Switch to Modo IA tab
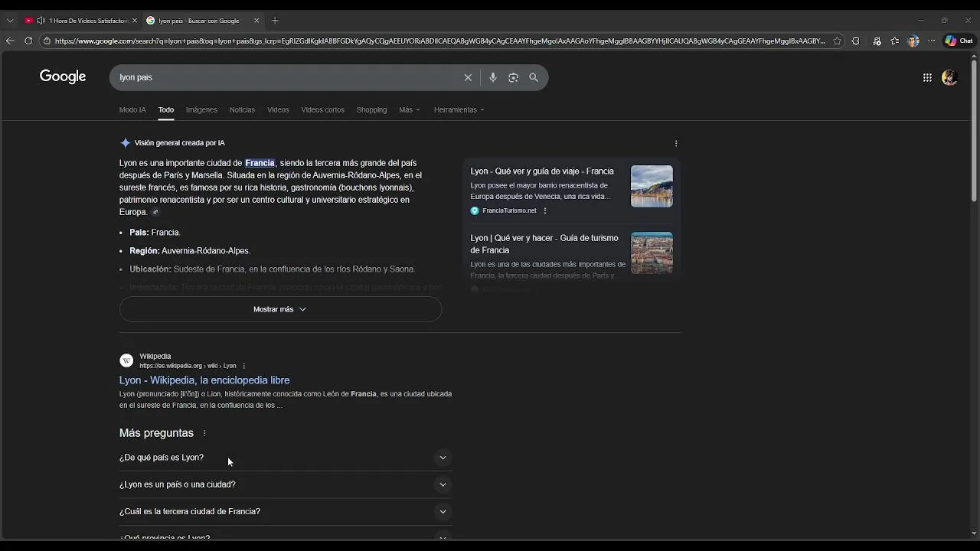980x551 pixels. click(132, 110)
